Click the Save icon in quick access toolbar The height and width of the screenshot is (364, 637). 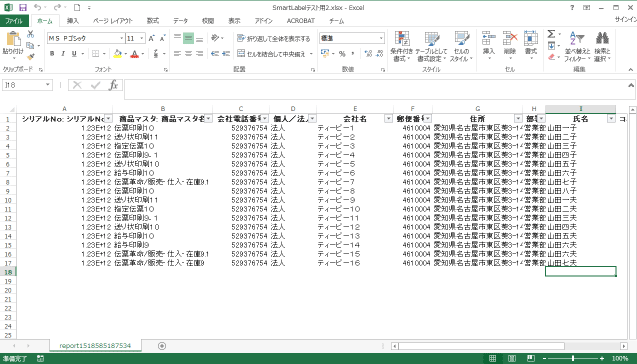tap(23, 7)
